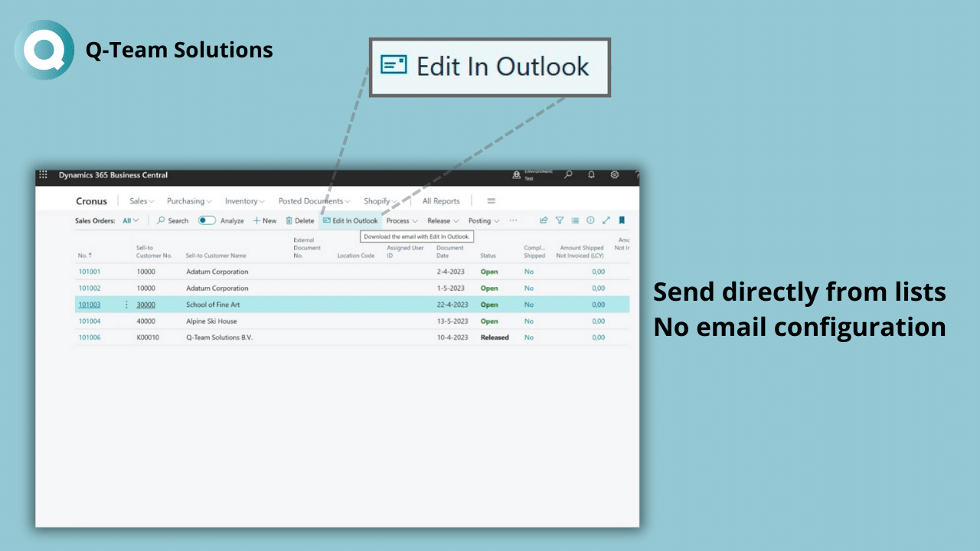The image size is (980, 551).
Task: Click the bookmark icon
Action: coord(622,220)
